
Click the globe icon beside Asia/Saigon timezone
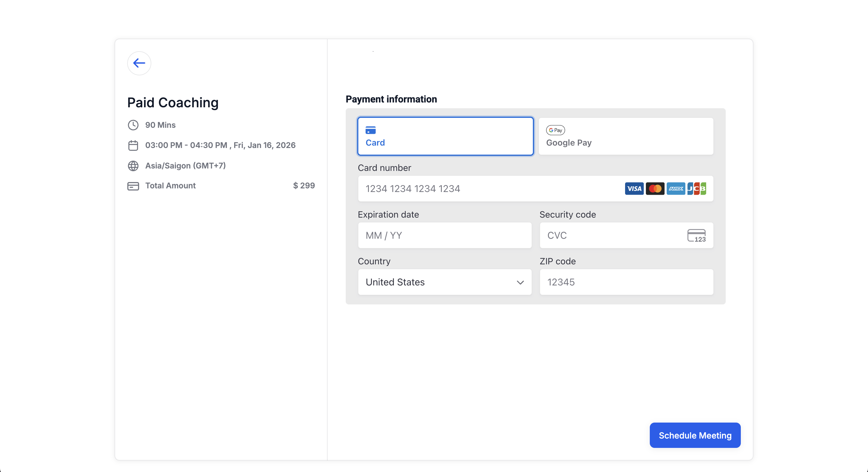point(133,166)
